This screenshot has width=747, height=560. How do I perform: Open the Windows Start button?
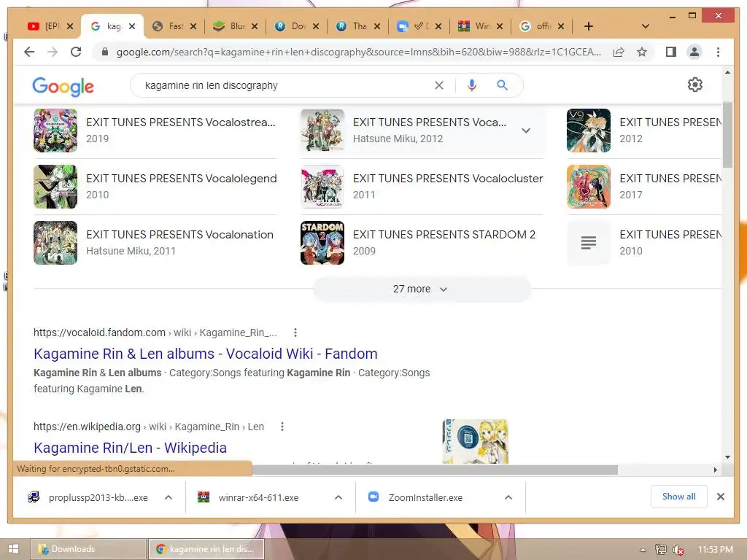point(13,549)
